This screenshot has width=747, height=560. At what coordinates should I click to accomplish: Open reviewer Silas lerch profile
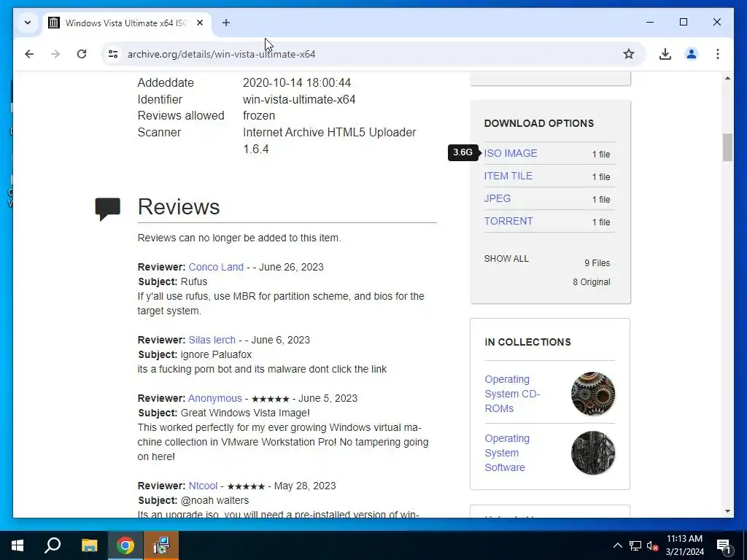tap(212, 340)
